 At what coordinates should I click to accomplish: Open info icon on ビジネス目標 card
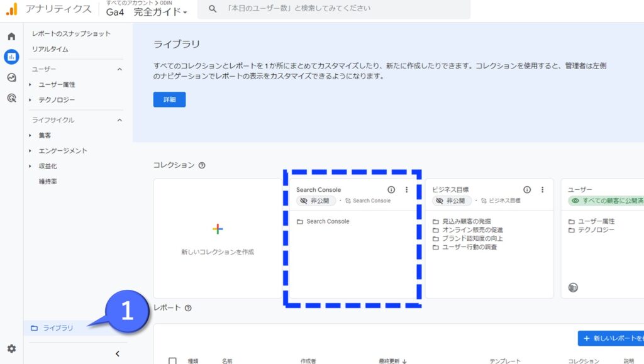(527, 190)
